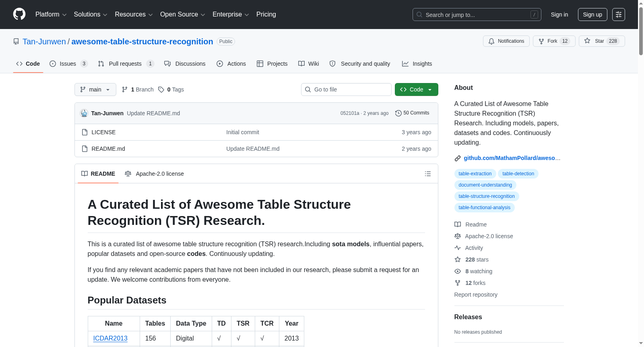Viewport: 644px width, 347px height.
Task: Open the Releases heading link
Action: pyautogui.click(x=468, y=317)
